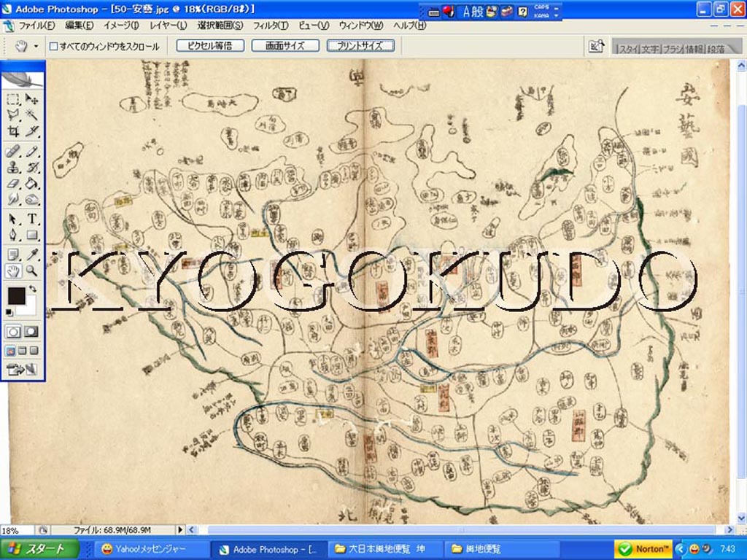747x560 pixels.
Task: Select the Clone Stamp tool
Action: pos(13,168)
